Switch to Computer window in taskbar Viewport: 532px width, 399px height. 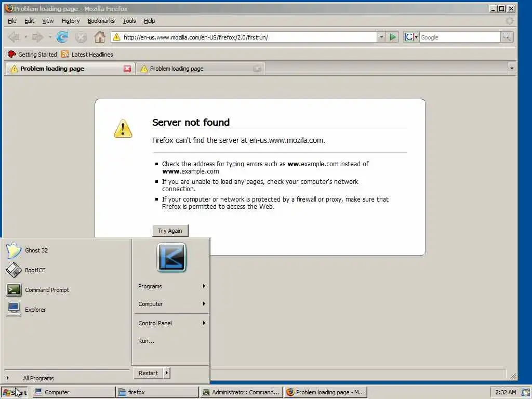pos(74,392)
